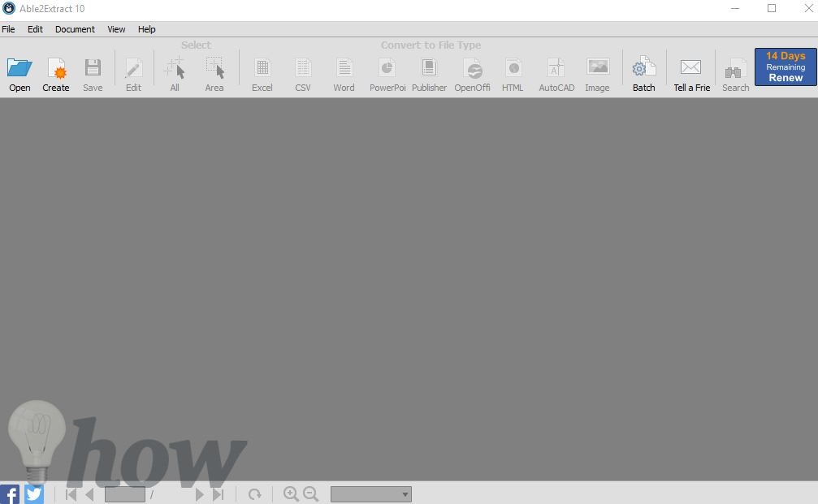818x504 pixels.
Task: Convert to HTML icon
Action: pos(513,67)
